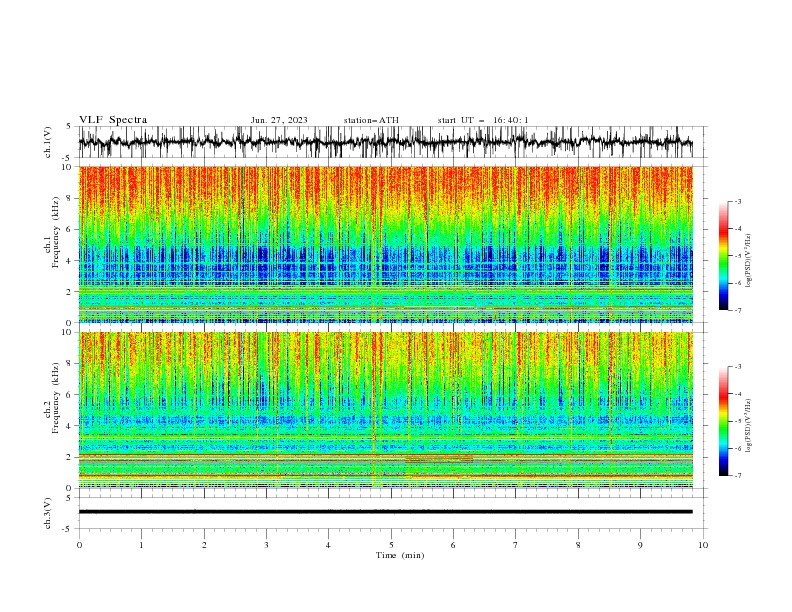The image size is (792, 612).
Task: Click the "VLF Spectra" title text
Action: tap(113, 120)
